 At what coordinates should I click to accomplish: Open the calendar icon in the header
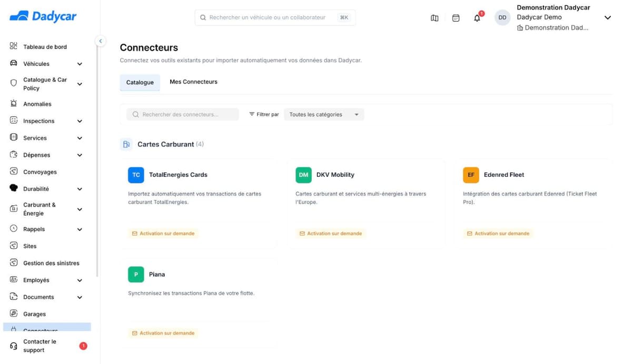(x=456, y=18)
